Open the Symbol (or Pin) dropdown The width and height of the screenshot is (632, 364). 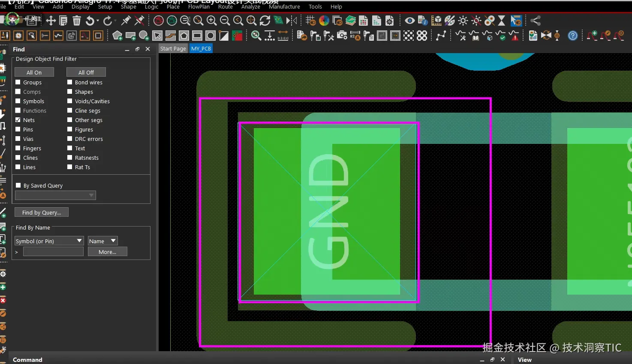(x=49, y=241)
